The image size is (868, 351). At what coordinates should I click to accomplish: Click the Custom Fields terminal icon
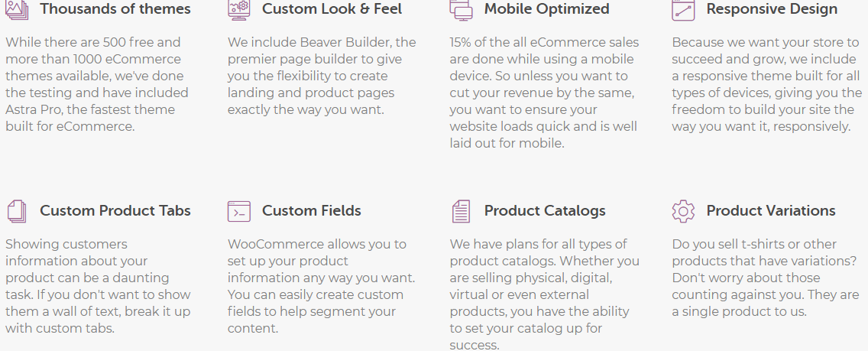tap(238, 212)
